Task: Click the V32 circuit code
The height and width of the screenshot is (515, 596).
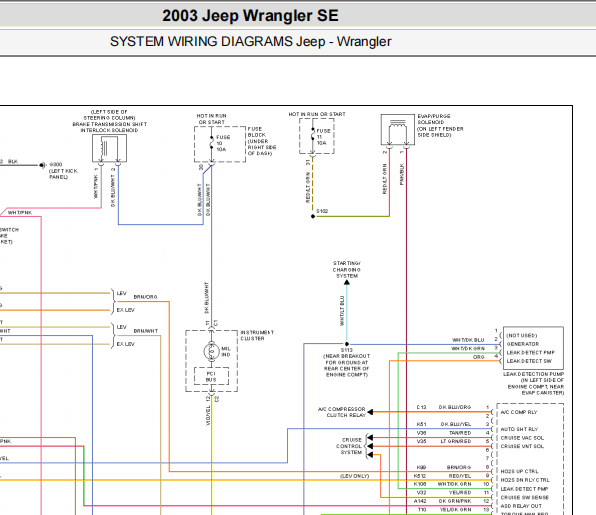Action: [421, 493]
